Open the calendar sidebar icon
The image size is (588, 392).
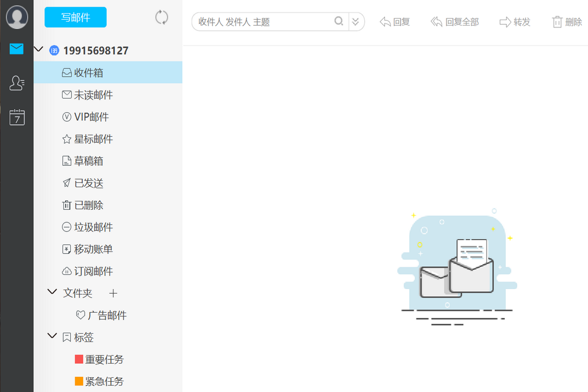click(17, 117)
